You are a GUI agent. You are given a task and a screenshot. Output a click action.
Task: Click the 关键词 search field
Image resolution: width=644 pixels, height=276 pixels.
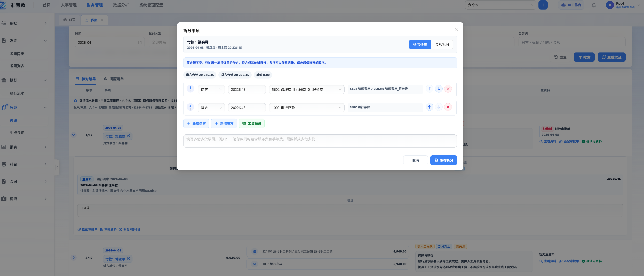point(572,43)
